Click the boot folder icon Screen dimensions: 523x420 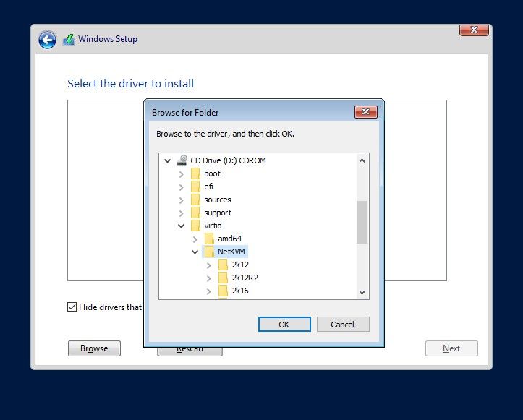[x=195, y=173]
